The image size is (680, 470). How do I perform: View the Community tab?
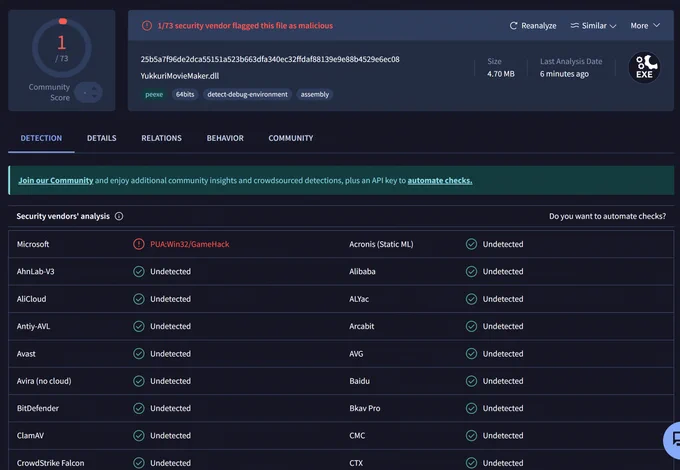click(x=291, y=138)
